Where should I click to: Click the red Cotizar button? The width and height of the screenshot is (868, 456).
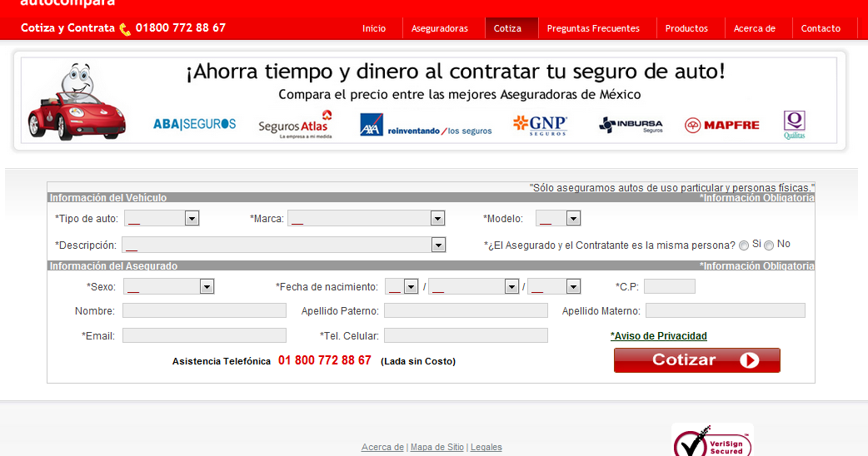[697, 359]
